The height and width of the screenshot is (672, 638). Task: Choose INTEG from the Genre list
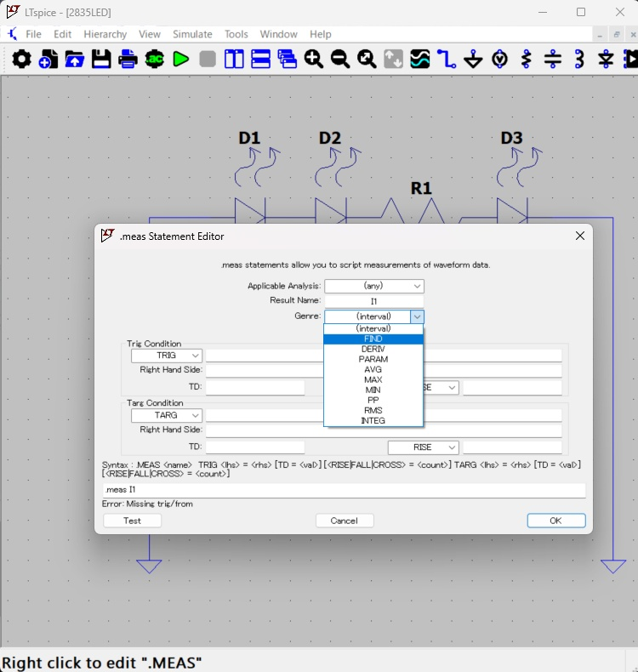point(373,421)
